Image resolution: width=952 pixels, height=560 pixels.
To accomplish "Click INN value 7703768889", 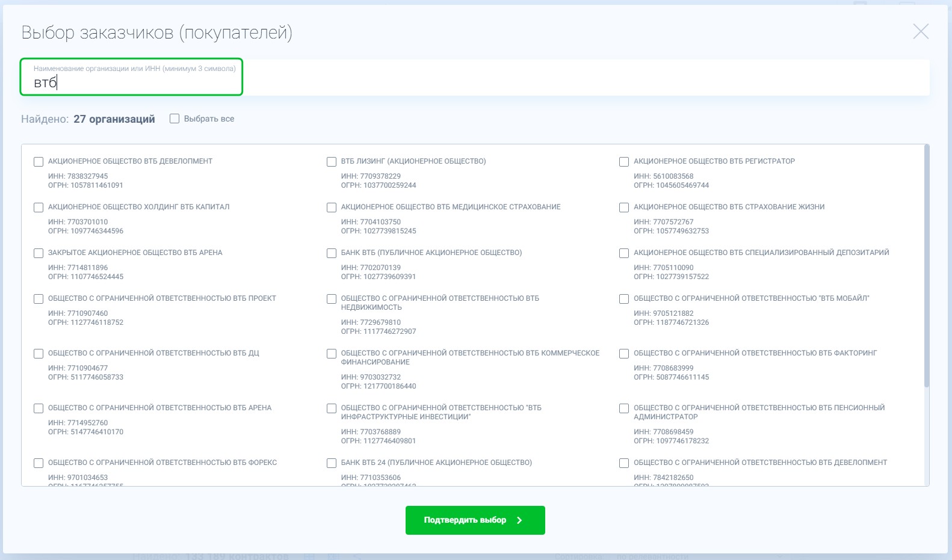I will point(380,432).
